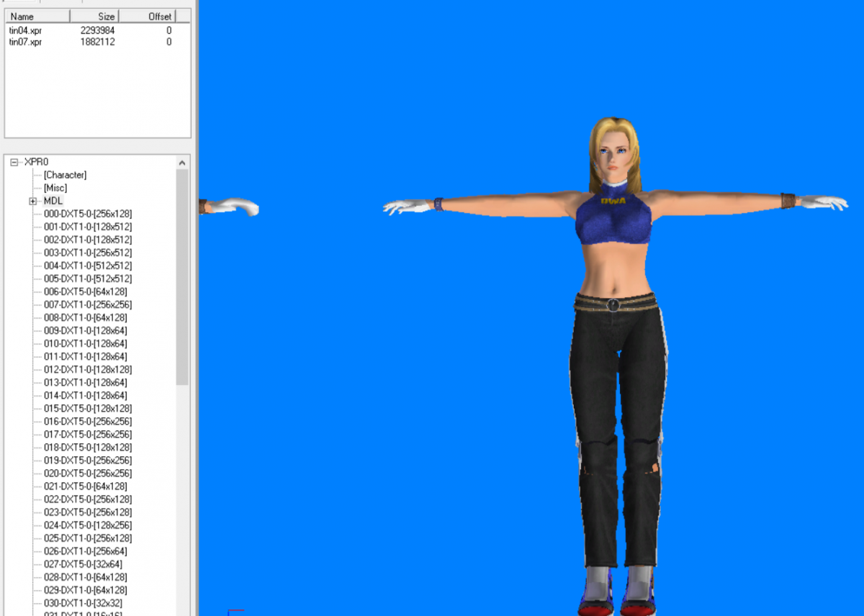This screenshot has width=864, height=616.
Task: Click the Offset column header
Action: (155, 16)
